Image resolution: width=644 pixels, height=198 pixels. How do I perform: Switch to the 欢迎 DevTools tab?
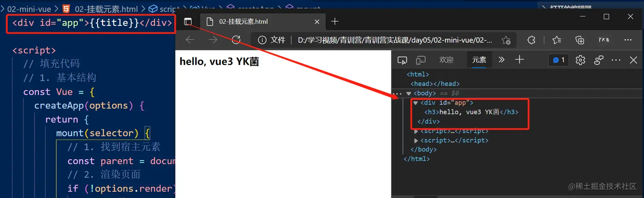(x=446, y=60)
